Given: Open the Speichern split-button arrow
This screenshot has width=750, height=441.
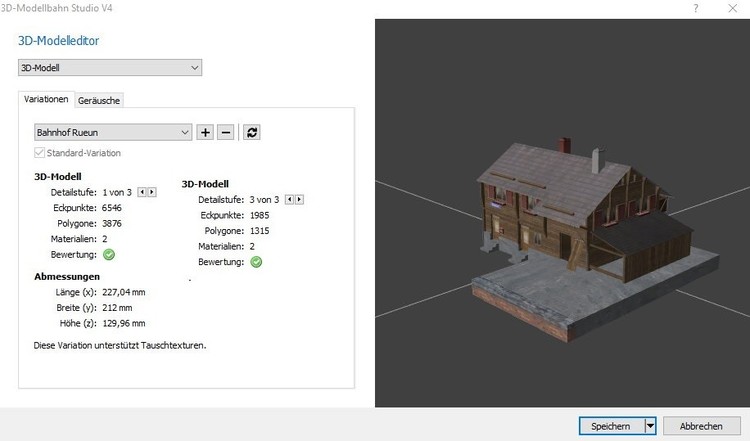Looking at the screenshot, I should pos(650,426).
